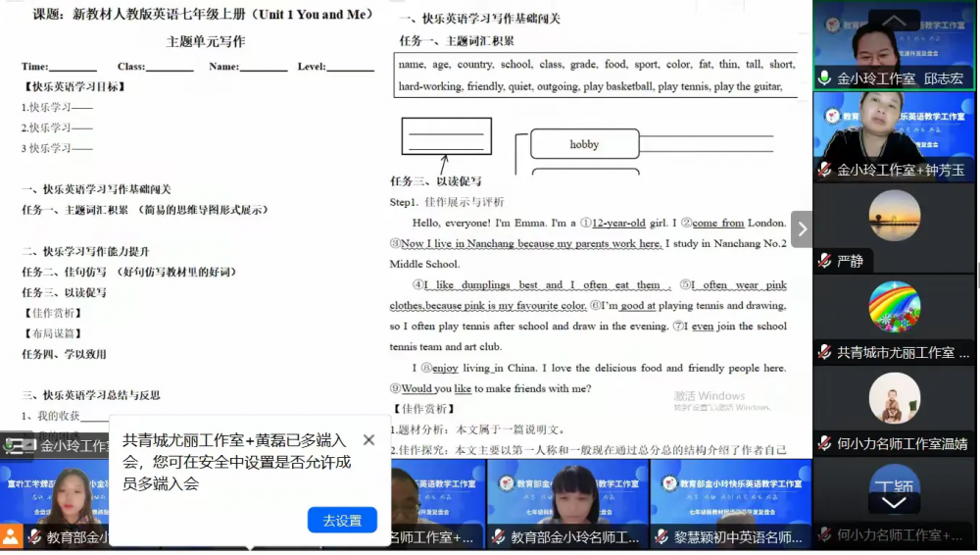Click text 任务二、佳句仿写 in outline

point(65,273)
